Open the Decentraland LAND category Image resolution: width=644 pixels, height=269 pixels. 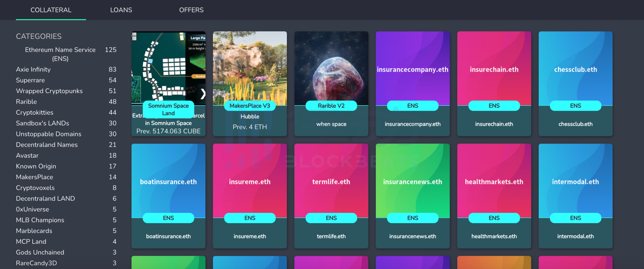[x=66, y=199]
